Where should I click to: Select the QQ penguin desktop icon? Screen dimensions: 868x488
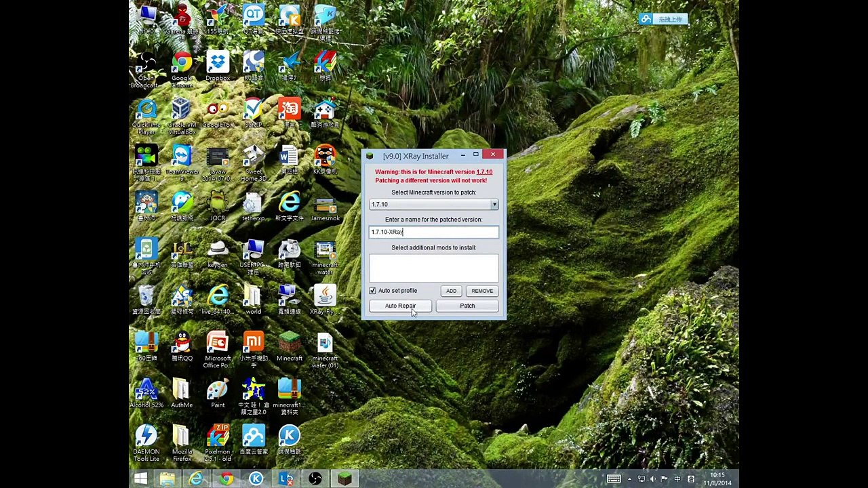[x=182, y=346]
